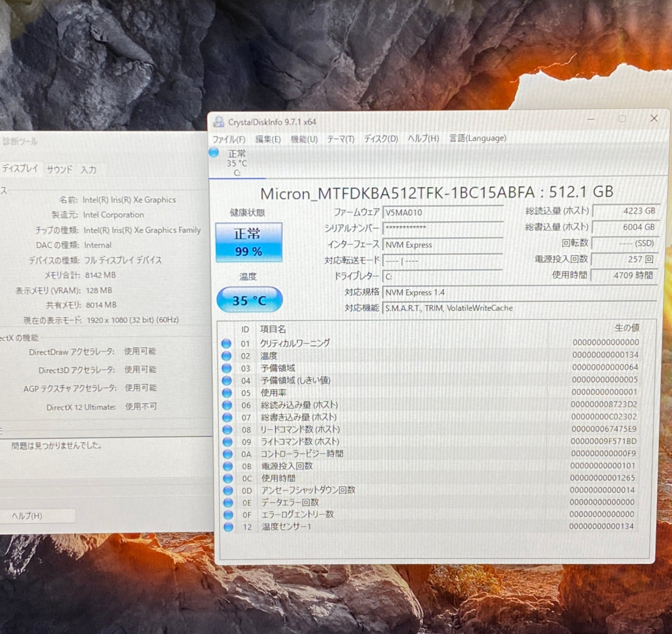Click the 回転数 value ---- (SSD)
Screen dimensions: 672x634
click(x=625, y=243)
